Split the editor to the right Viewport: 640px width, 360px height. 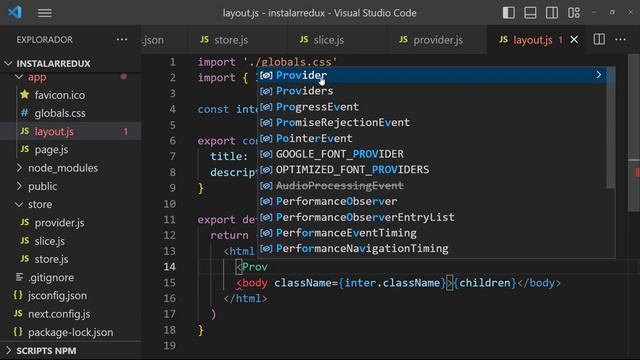tap(599, 40)
